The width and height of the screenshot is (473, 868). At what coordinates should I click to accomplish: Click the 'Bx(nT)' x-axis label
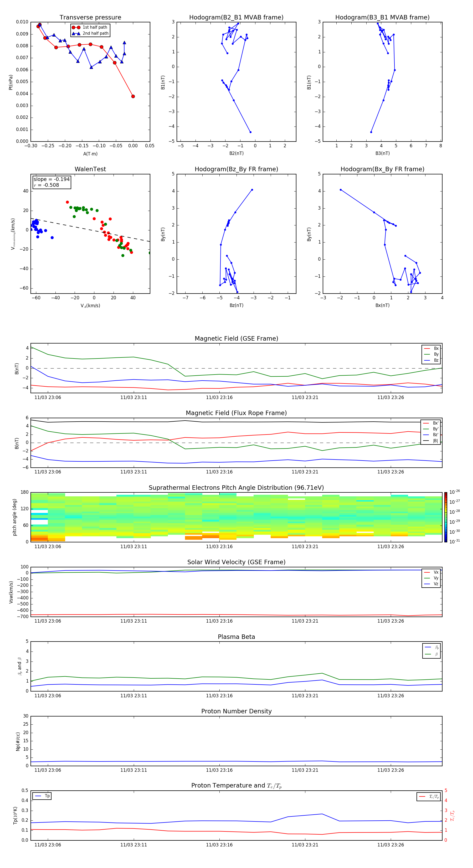[382, 306]
